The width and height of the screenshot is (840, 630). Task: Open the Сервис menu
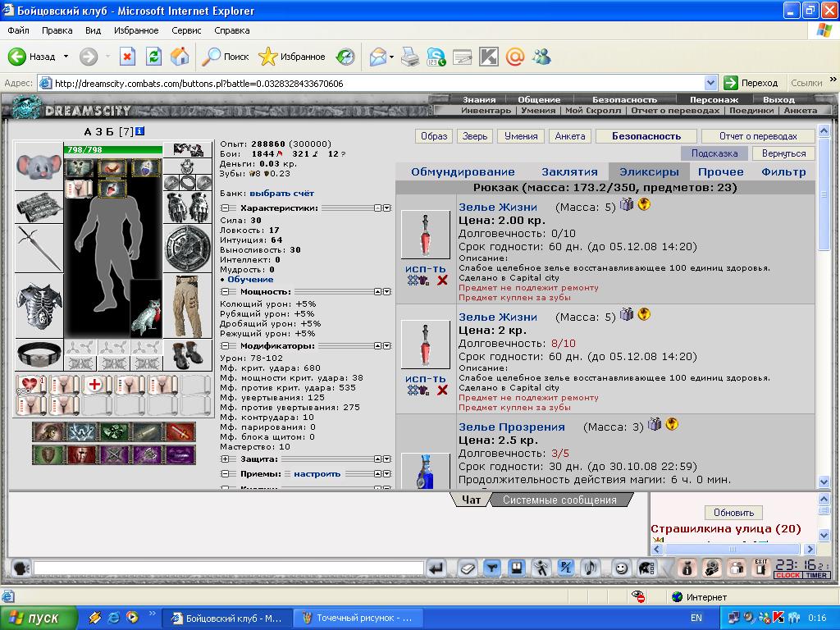point(186,30)
